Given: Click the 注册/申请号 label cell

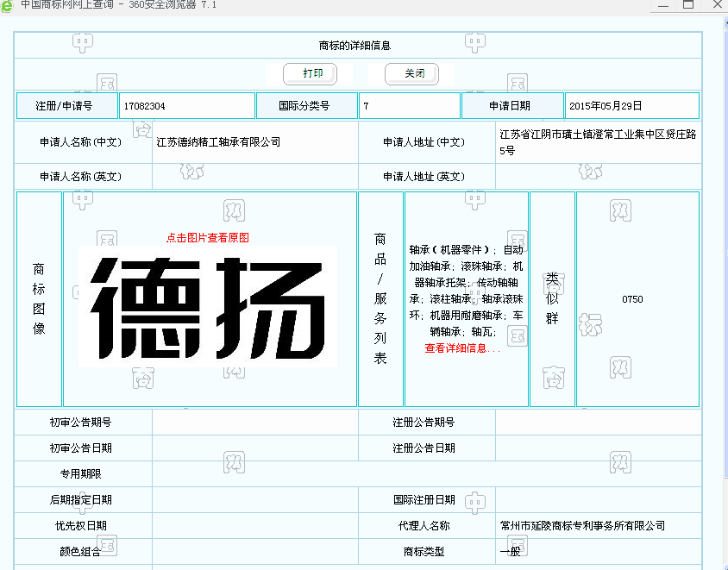Looking at the screenshot, I should [x=64, y=106].
